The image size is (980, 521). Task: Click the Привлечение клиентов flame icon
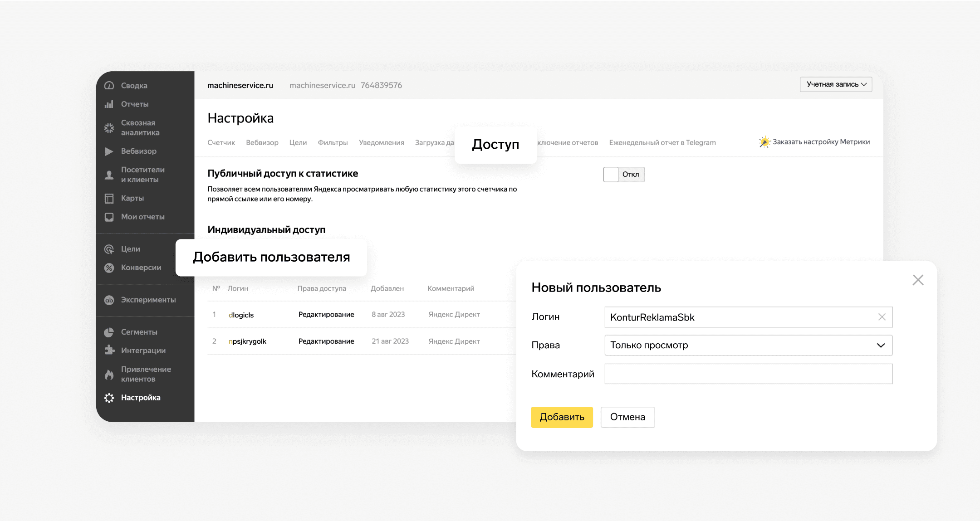109,375
